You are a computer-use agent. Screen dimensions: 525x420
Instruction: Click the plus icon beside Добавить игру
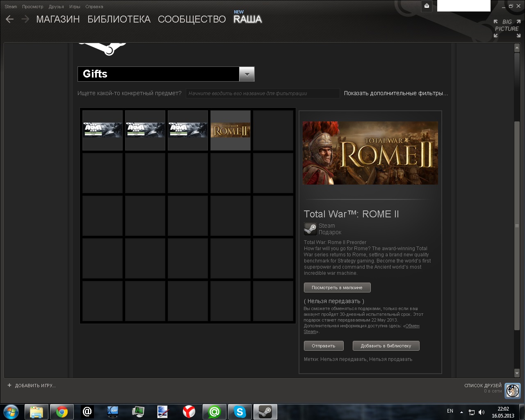click(9, 385)
